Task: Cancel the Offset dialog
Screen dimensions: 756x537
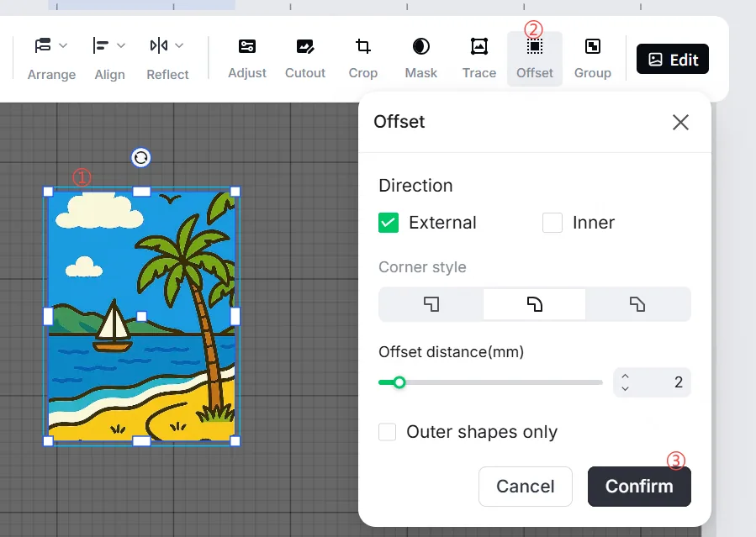Action: 526,487
